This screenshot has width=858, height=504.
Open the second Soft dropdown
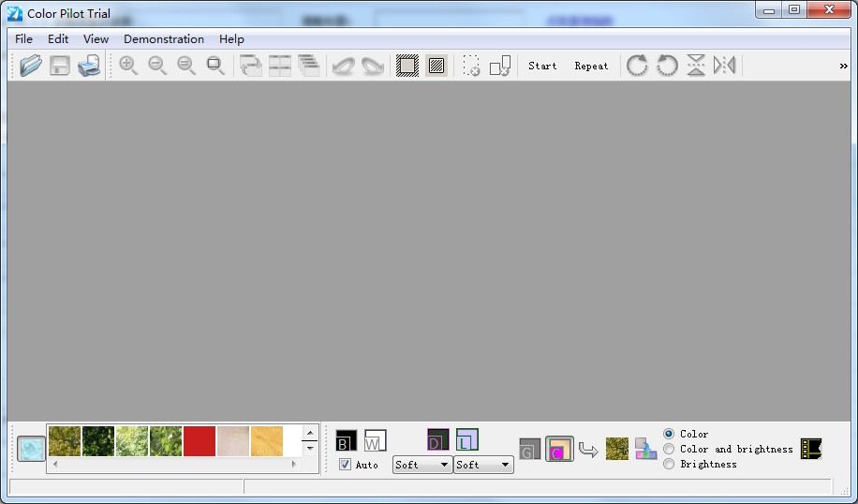(x=483, y=465)
